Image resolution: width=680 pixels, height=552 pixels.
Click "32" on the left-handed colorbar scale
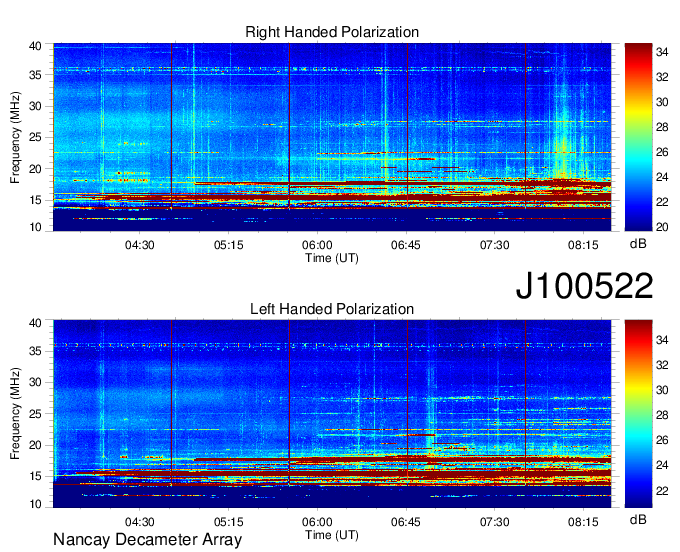pos(662,365)
